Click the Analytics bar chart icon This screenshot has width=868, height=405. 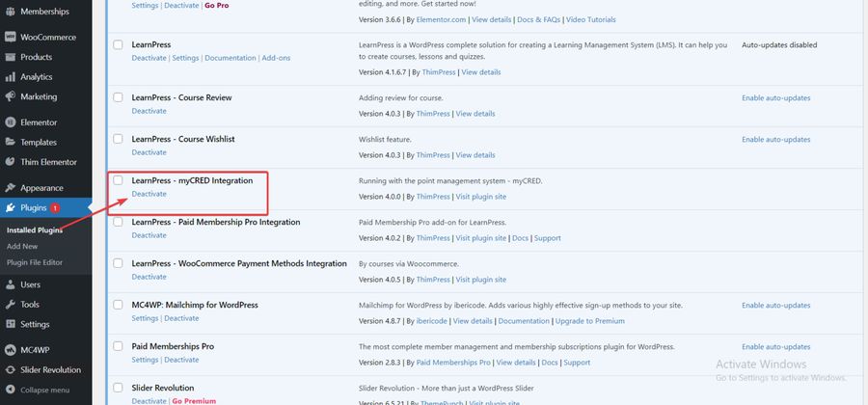10,77
